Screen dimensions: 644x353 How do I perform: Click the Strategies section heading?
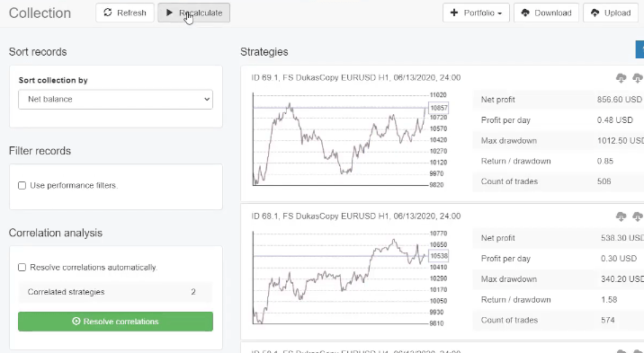(264, 52)
